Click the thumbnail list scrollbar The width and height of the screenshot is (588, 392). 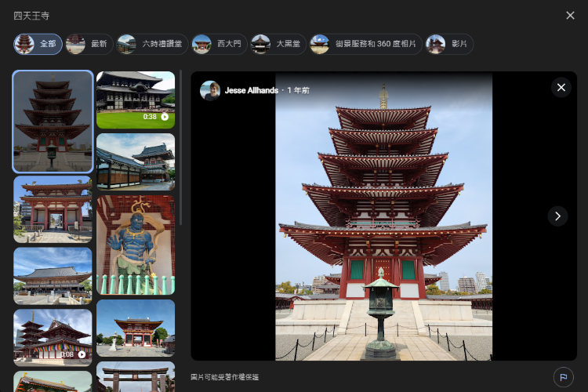[181, 147]
